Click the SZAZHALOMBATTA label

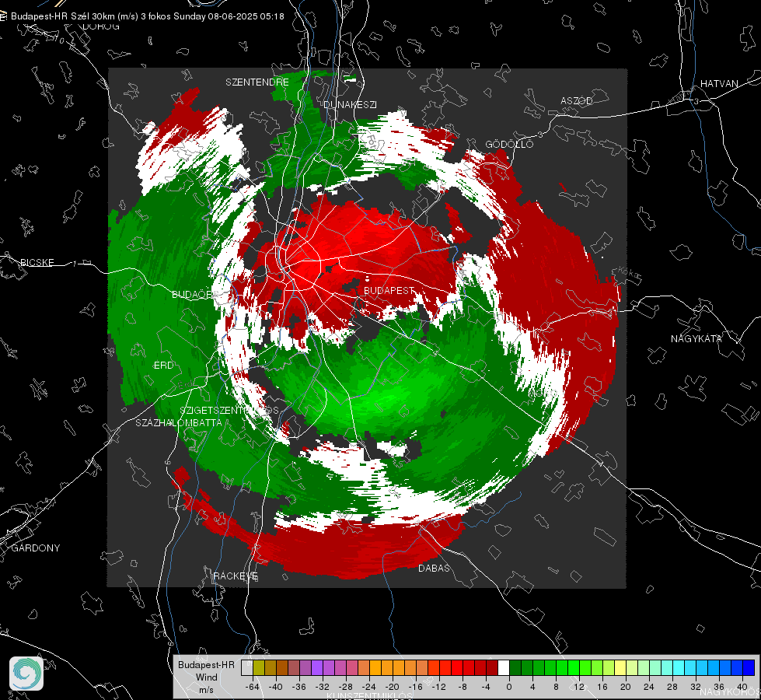pyautogui.click(x=179, y=422)
